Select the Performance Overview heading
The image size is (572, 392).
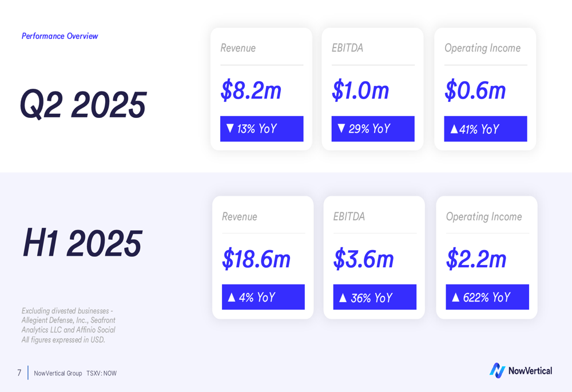tap(59, 36)
